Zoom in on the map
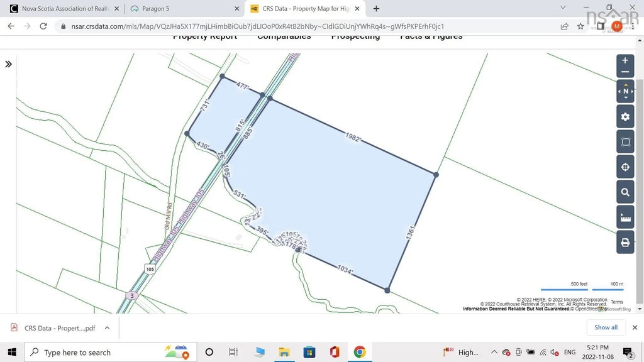Viewport: 644px width, 362px height. [x=625, y=61]
